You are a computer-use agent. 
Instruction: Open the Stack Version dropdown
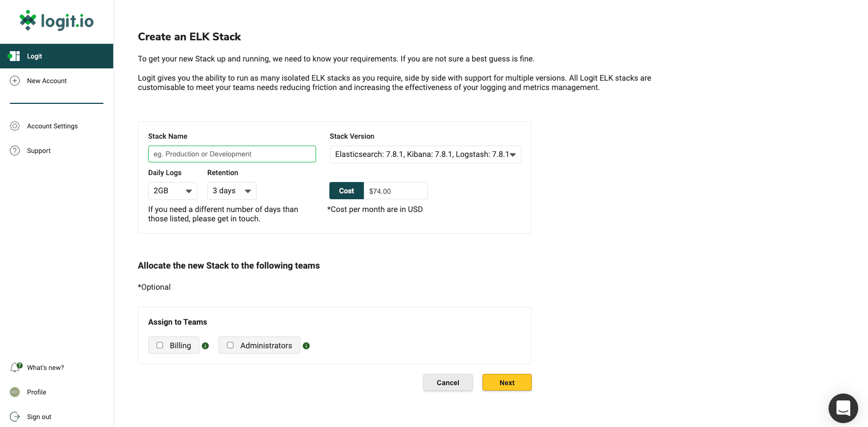(x=425, y=154)
